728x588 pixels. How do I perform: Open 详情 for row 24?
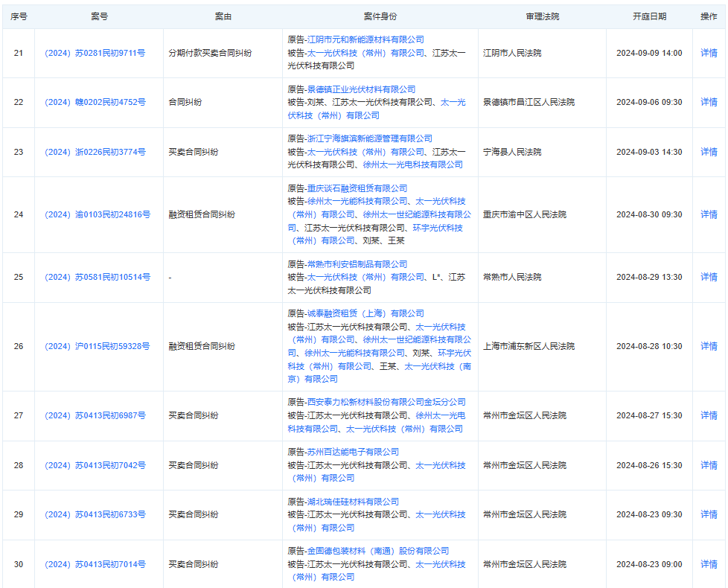(x=709, y=214)
